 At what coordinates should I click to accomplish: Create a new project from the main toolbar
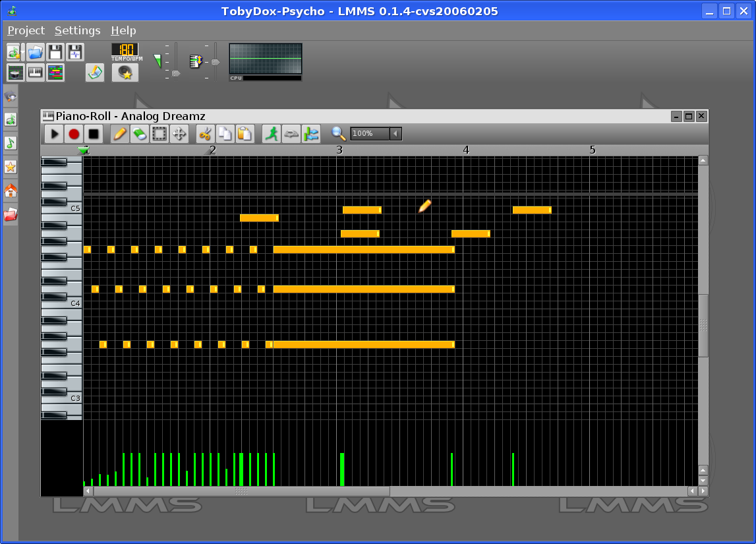(13, 52)
